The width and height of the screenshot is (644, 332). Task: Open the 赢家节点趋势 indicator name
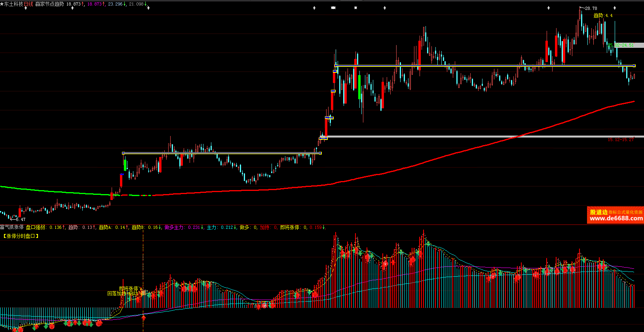pos(49,4)
